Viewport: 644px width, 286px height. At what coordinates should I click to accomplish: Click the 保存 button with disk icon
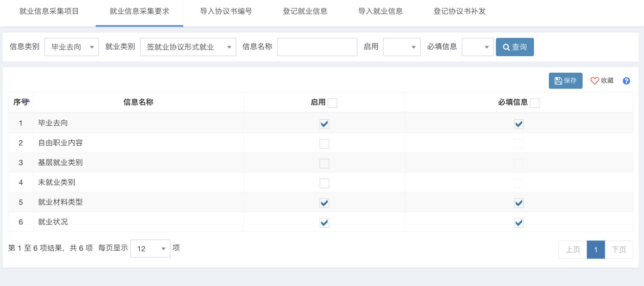pos(565,81)
